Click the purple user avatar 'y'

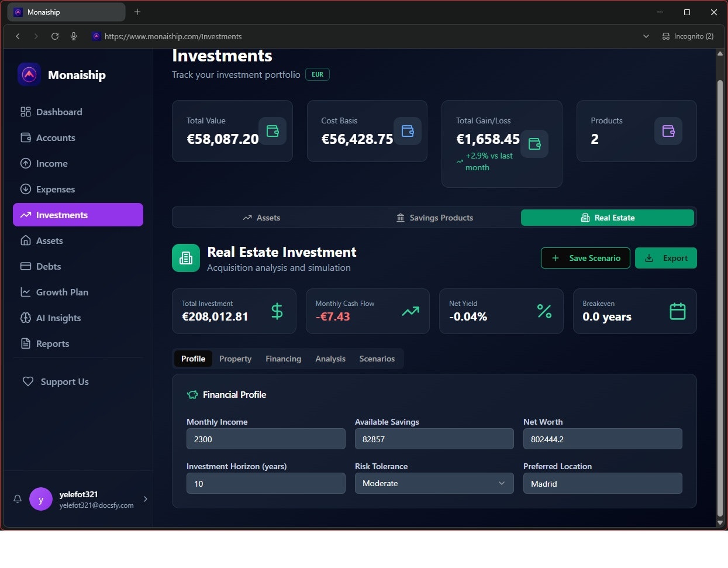(41, 499)
